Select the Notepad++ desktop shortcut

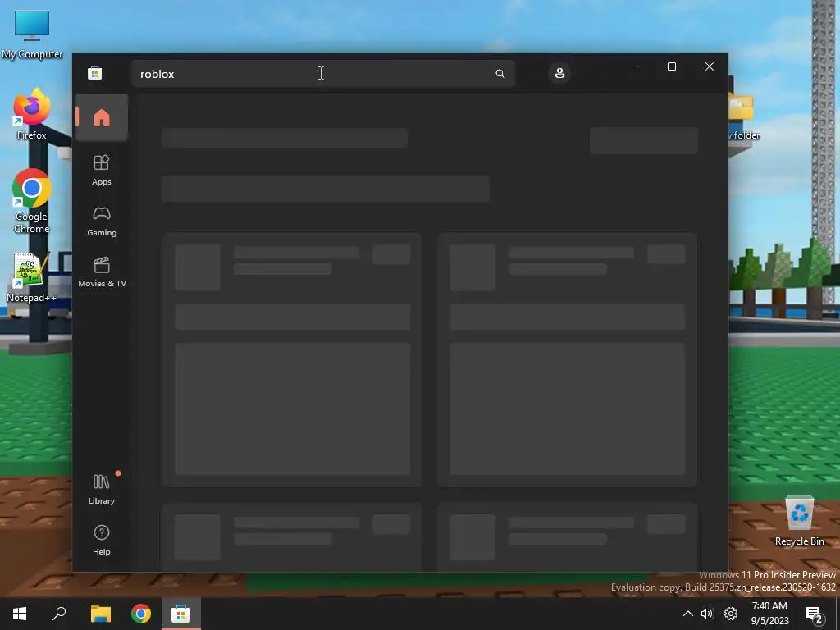pos(32,278)
